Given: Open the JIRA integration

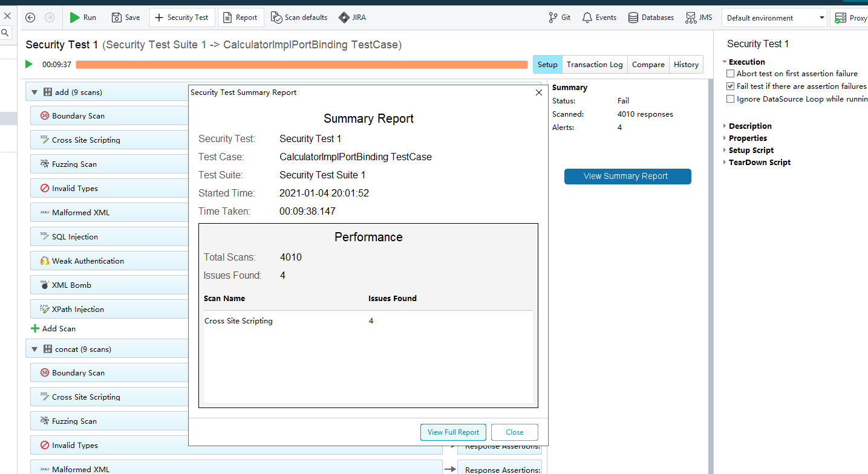Looking at the screenshot, I should (x=352, y=18).
